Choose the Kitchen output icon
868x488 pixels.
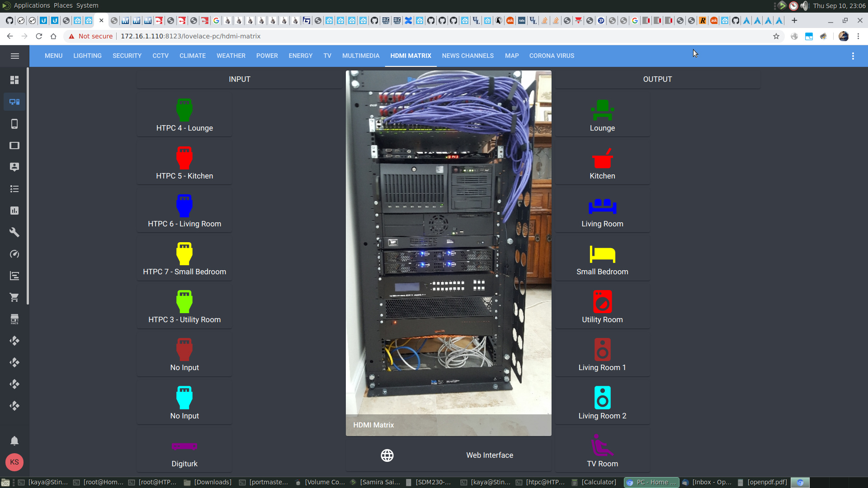tap(602, 158)
